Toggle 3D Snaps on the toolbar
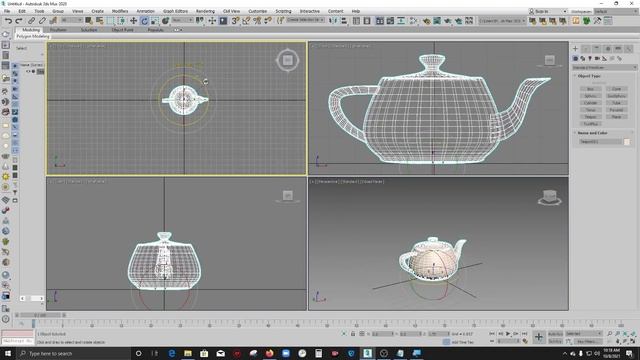Viewport: 640px width, 360px height. point(236,20)
